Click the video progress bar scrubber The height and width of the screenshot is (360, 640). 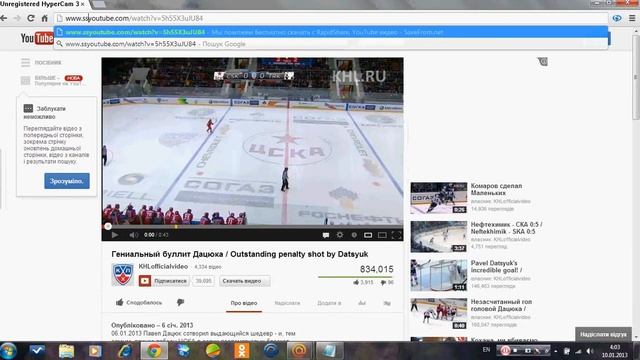point(108,226)
